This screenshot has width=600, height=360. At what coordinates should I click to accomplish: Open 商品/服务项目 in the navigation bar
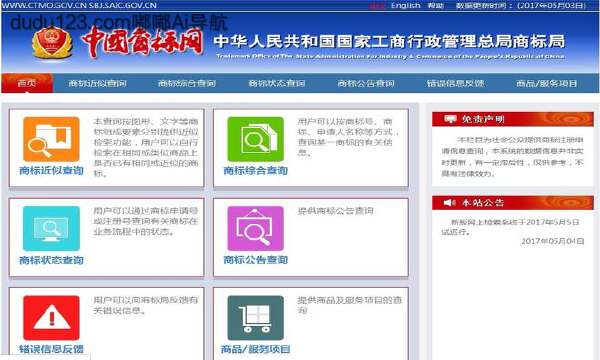pyautogui.click(x=546, y=83)
